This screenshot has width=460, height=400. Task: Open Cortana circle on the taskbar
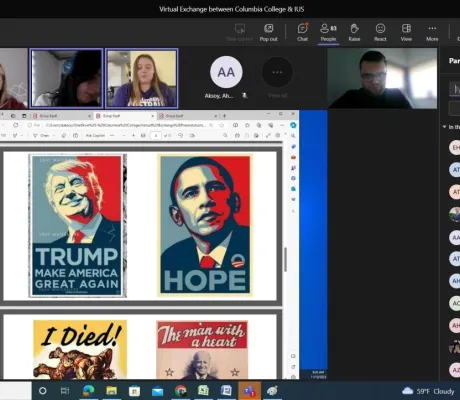point(43,391)
